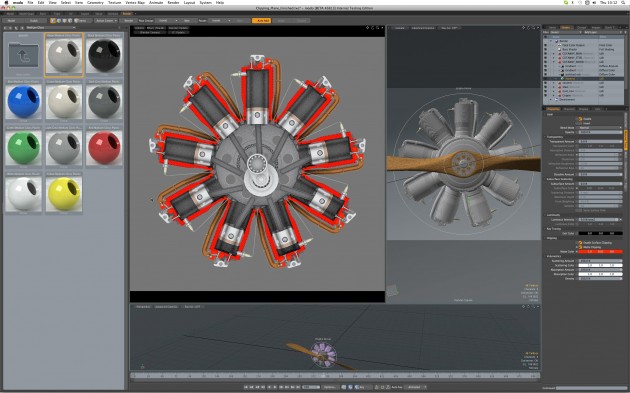Screen dimensions: 630x393
Task: Select the gray medium gloss plastic preset
Action: pyautogui.click(x=64, y=55)
